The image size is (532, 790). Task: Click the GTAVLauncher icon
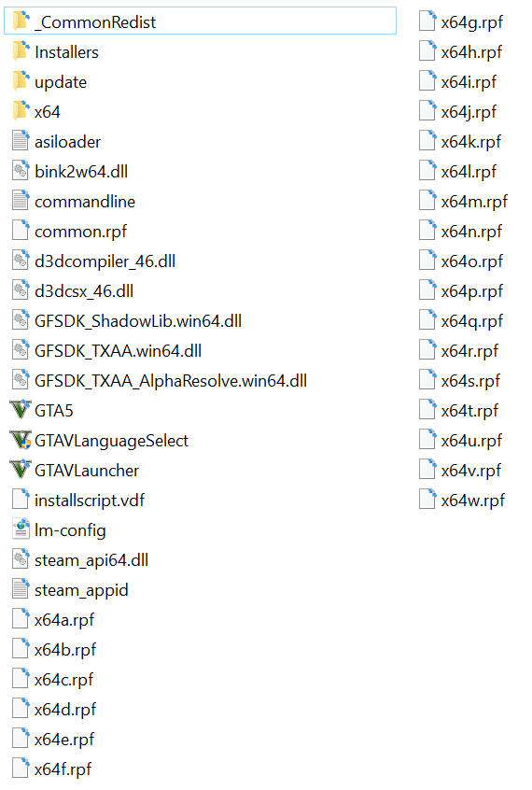pyautogui.click(x=21, y=470)
